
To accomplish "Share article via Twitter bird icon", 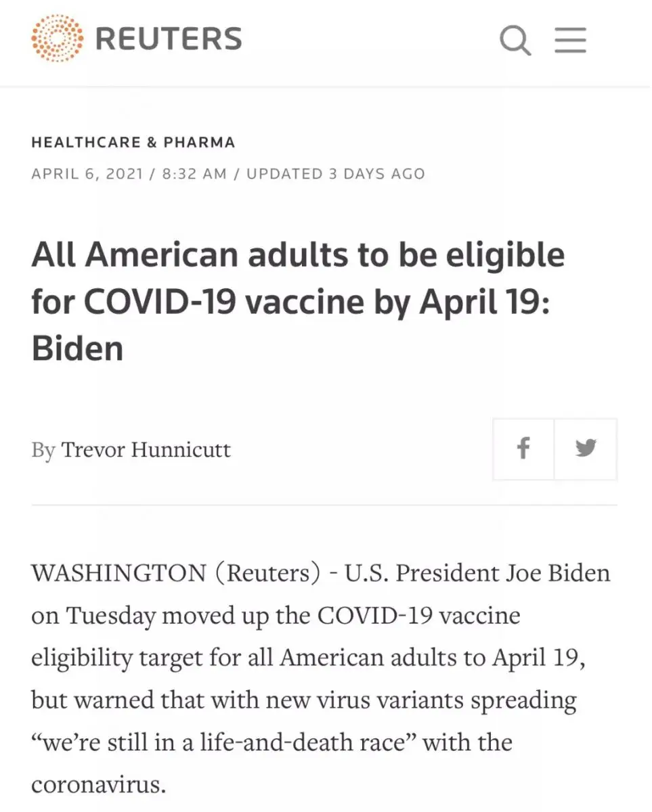I will click(586, 449).
